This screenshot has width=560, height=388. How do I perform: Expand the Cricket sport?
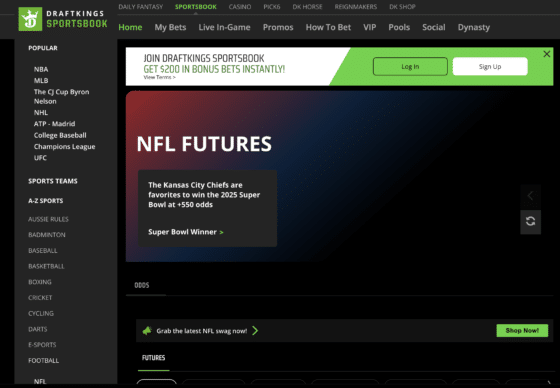pyautogui.click(x=40, y=298)
